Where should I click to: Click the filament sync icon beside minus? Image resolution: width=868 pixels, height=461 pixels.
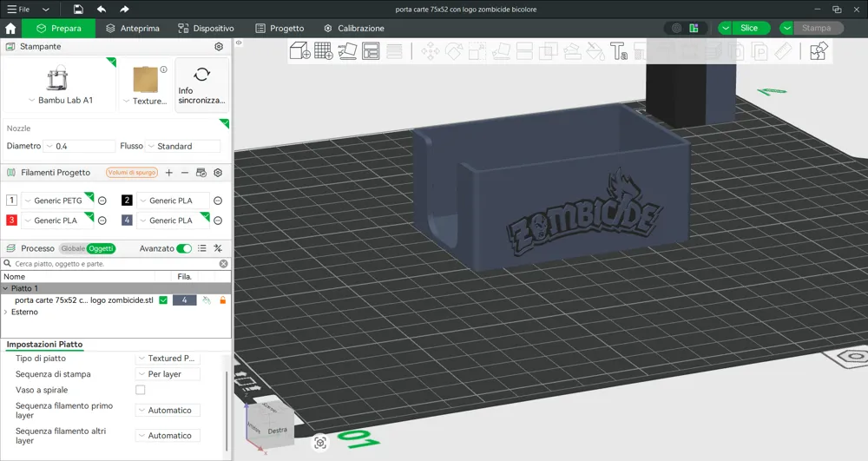coord(201,173)
